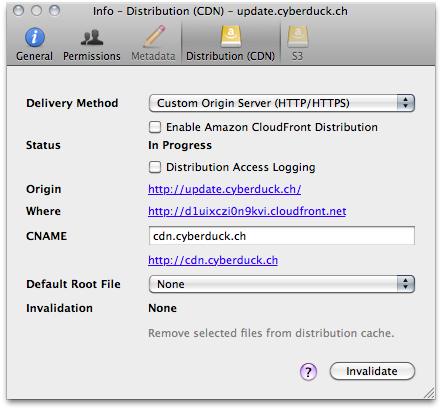Open the http://cdn.cyberduck.ch link

pyautogui.click(x=213, y=260)
